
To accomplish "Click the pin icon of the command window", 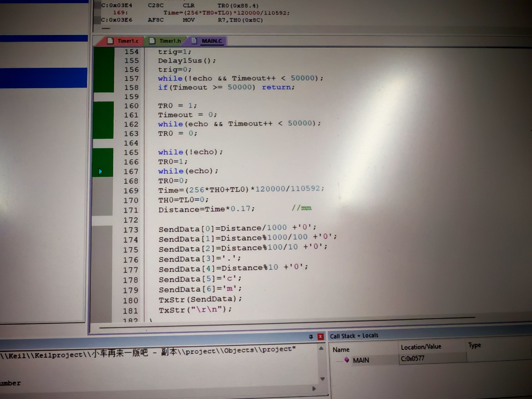I will [311, 337].
